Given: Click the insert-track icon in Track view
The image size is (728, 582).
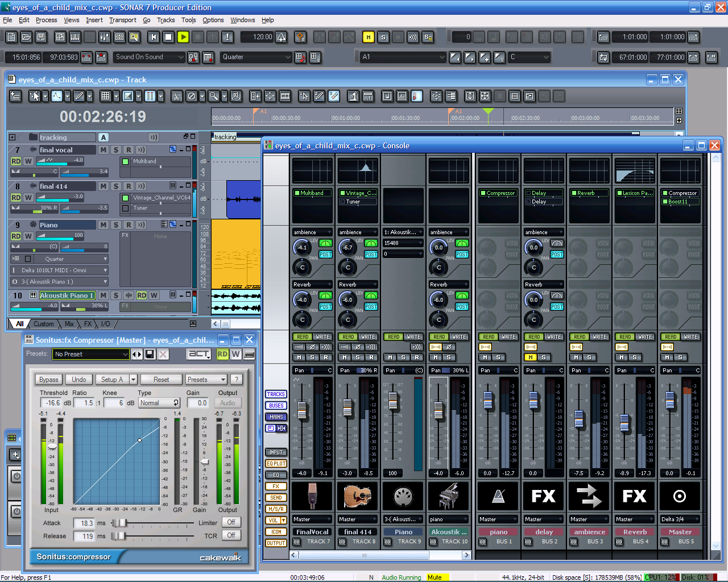Looking at the screenshot, I should pos(15,96).
